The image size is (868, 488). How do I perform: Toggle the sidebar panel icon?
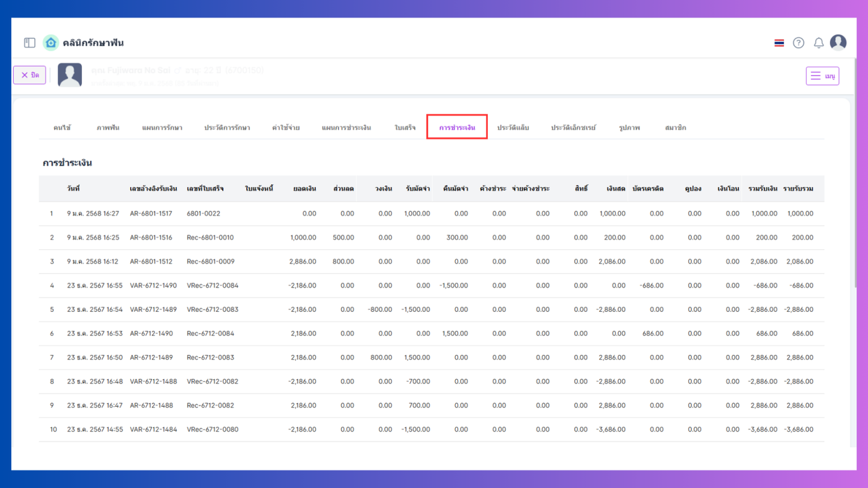tap(30, 43)
